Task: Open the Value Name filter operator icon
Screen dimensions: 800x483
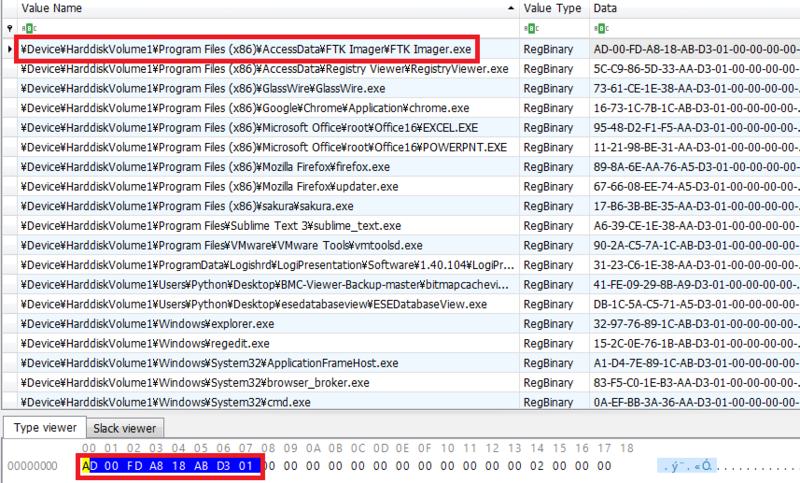Action: point(29,29)
